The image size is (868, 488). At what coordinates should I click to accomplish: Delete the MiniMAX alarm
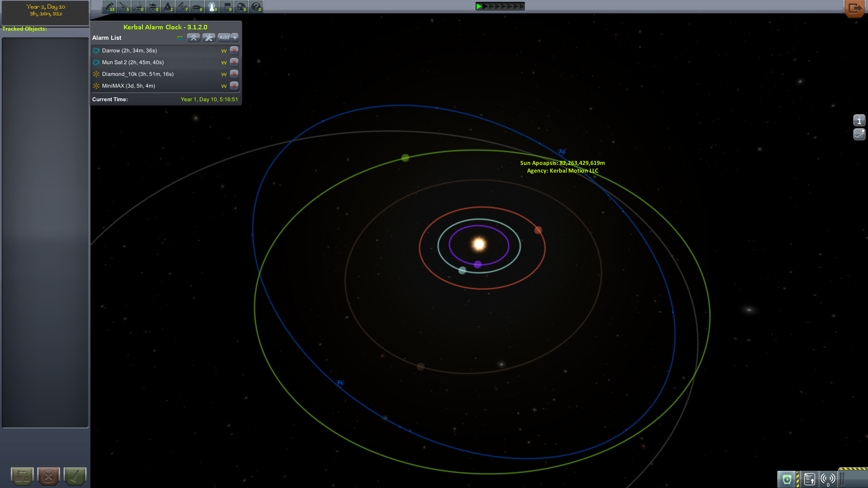[234, 85]
